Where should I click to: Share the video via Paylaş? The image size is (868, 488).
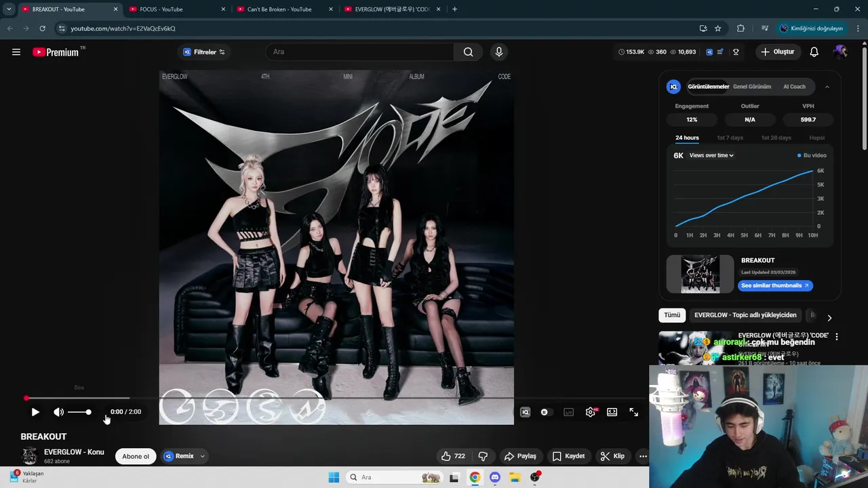click(520, 456)
